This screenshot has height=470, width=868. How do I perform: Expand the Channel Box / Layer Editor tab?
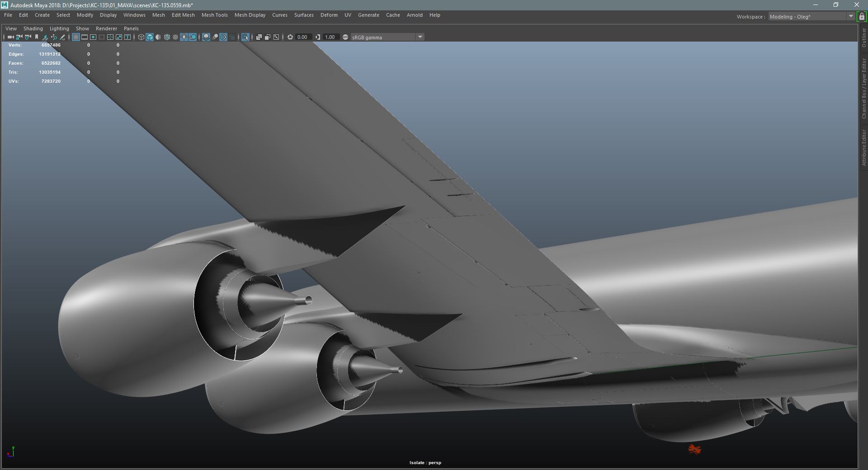[863, 89]
